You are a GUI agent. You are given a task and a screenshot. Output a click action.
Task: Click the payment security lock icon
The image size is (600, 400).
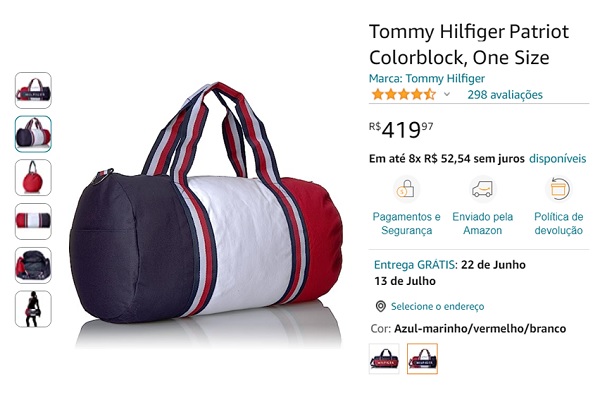pyautogui.click(x=406, y=189)
